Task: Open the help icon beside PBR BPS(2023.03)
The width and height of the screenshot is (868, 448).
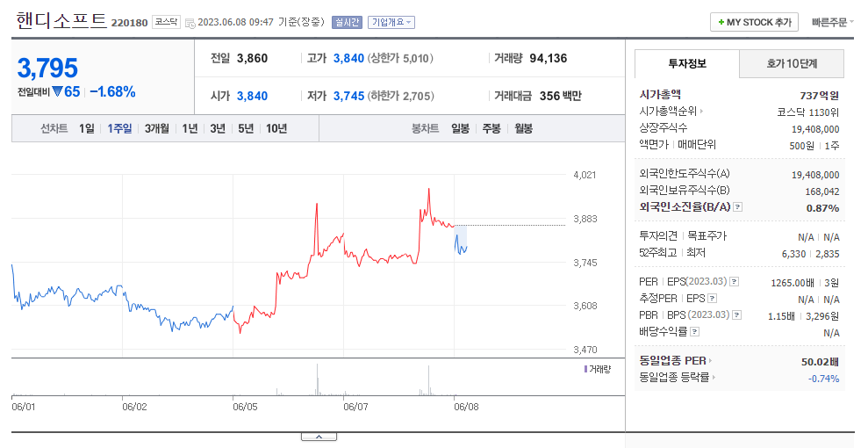Action: [x=737, y=315]
